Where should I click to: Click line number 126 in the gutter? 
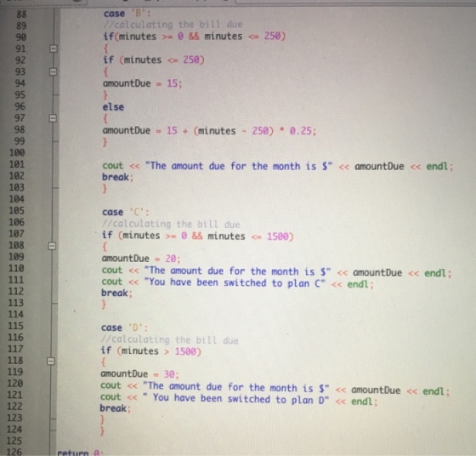pos(15,452)
